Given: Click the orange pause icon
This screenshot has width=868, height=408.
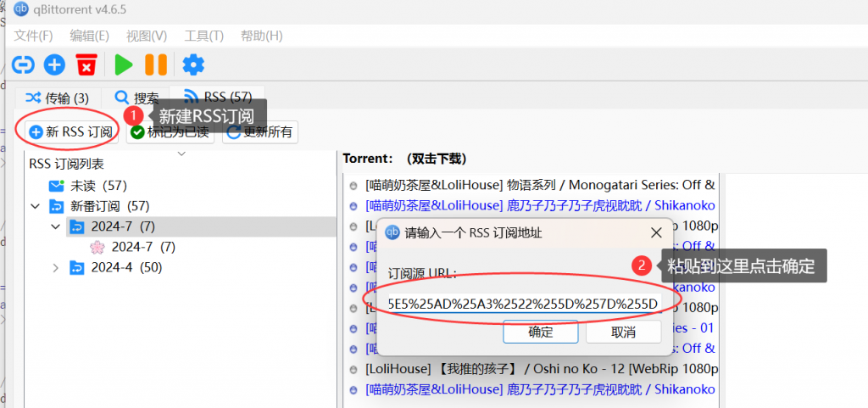Looking at the screenshot, I should tap(156, 64).
